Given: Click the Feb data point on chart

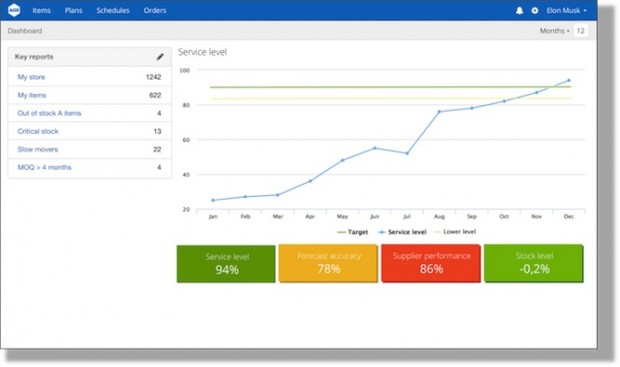Looking at the screenshot, I should pyautogui.click(x=245, y=197).
